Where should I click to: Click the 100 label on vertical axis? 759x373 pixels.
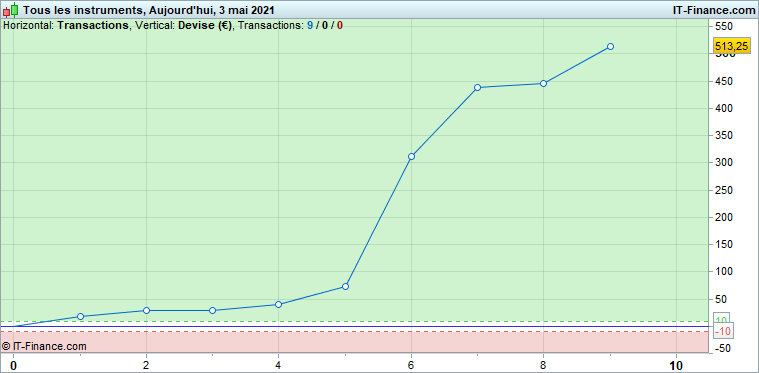click(724, 272)
